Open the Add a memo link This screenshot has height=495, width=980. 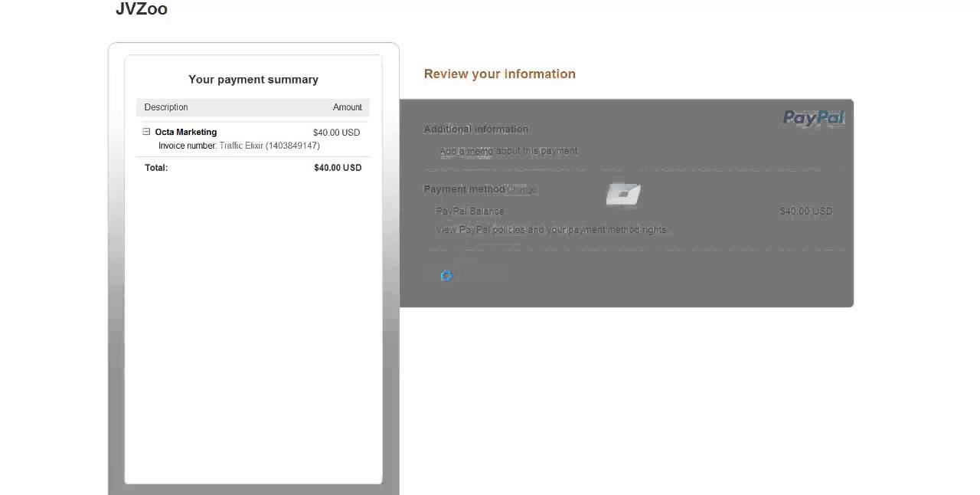[466, 151]
